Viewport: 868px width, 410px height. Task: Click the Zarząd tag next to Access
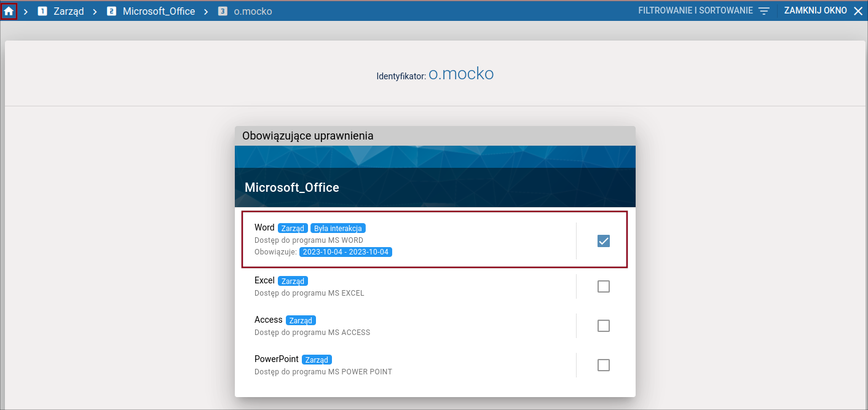tap(301, 320)
